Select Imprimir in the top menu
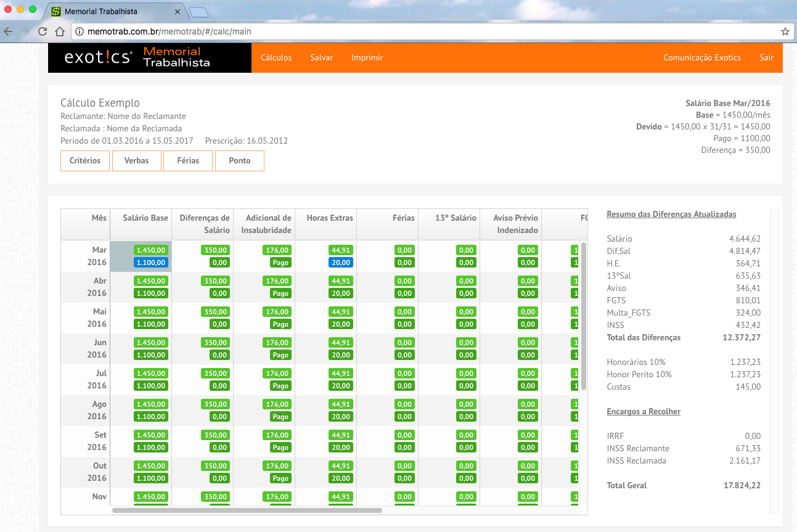 pos(367,57)
